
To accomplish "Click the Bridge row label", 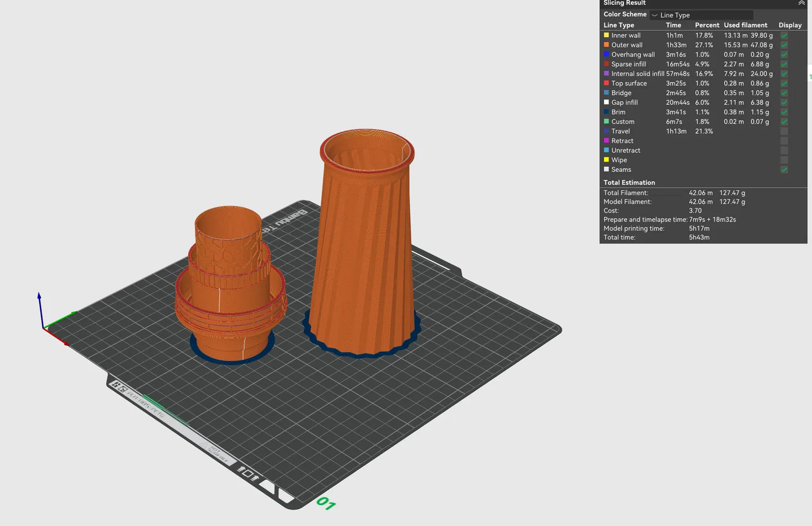I will click(x=621, y=93).
